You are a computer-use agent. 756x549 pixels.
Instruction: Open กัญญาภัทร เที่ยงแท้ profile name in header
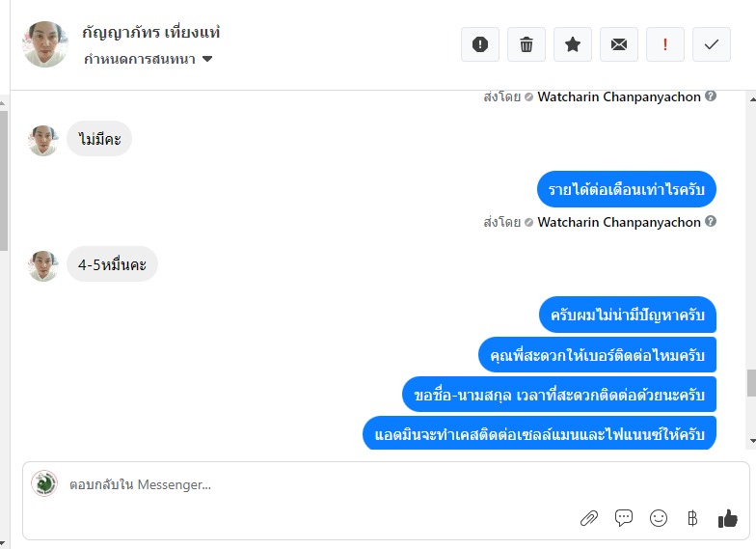(150, 32)
